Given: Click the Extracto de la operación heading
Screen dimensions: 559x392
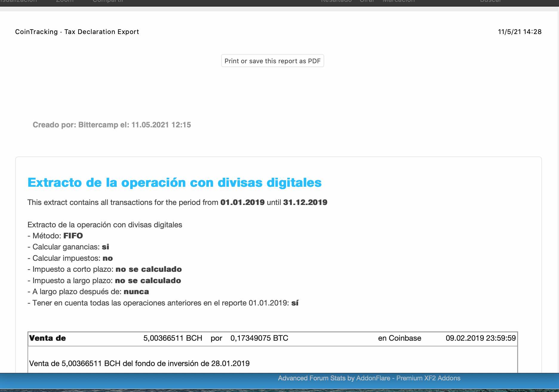Looking at the screenshot, I should [174, 183].
